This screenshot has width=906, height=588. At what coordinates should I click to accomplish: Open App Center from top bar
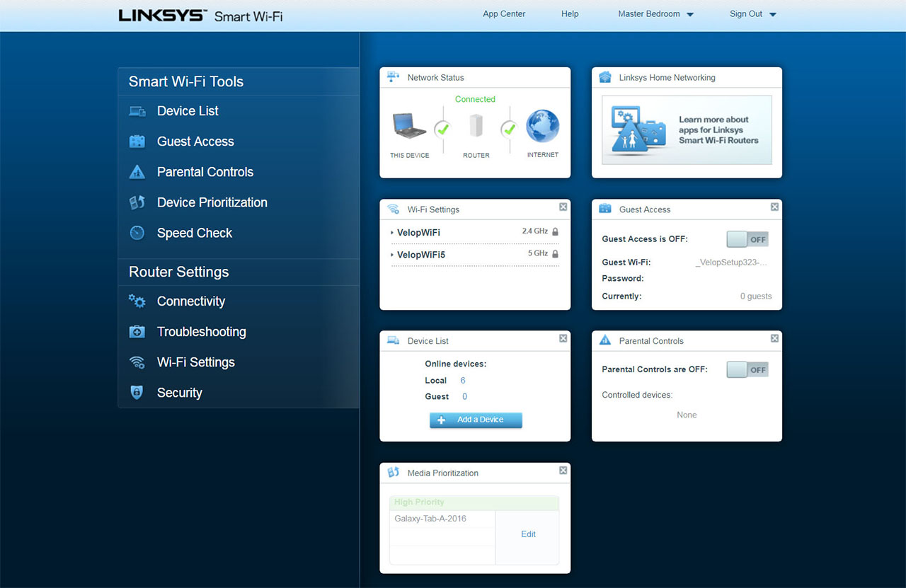click(x=504, y=14)
